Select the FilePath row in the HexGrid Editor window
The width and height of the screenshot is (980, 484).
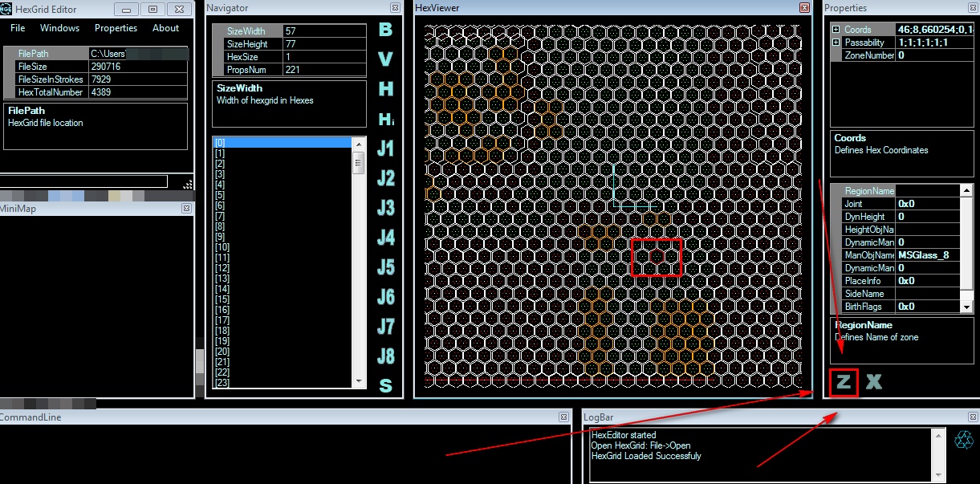pyautogui.click(x=96, y=54)
